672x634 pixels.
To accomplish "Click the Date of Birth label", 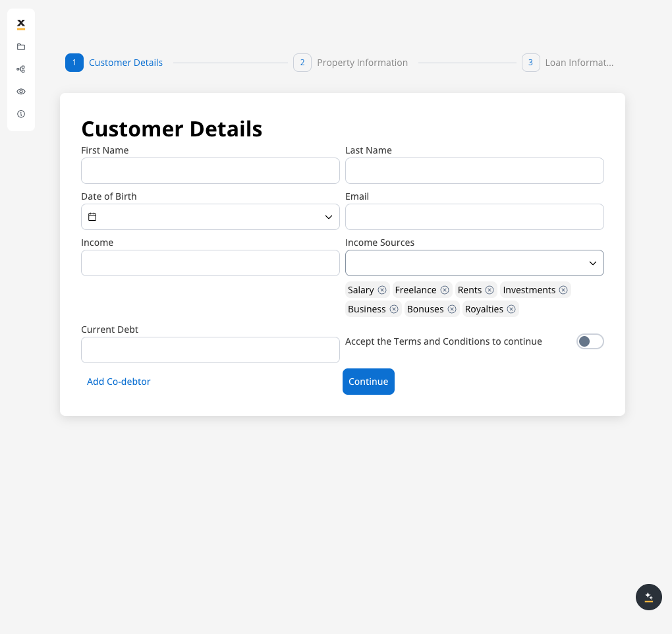I will click(109, 196).
